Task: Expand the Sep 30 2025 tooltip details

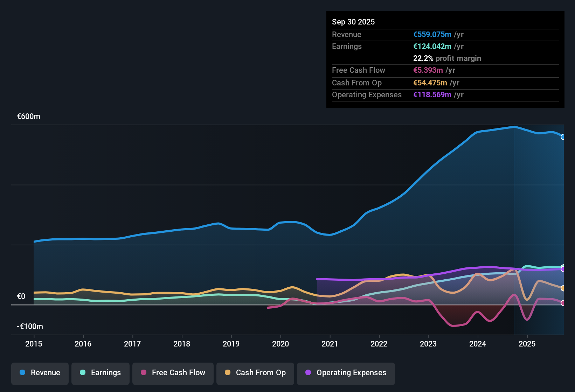Action: 353,22
